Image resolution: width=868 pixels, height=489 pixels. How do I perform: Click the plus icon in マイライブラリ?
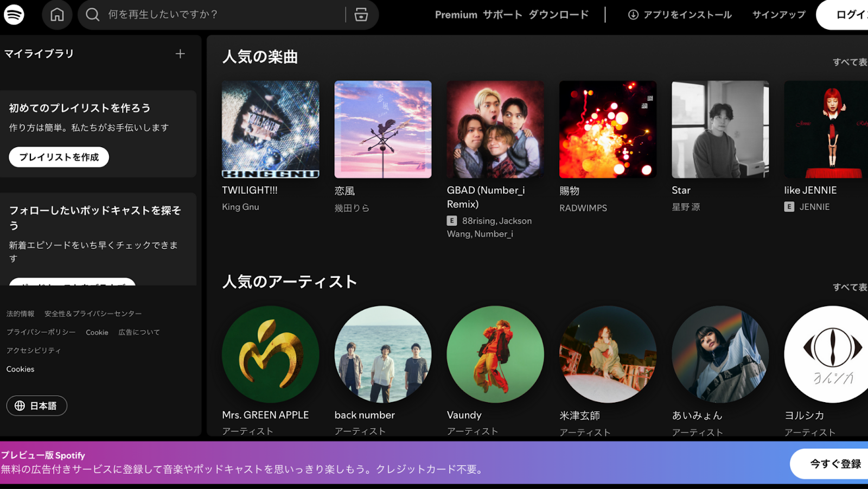180,54
